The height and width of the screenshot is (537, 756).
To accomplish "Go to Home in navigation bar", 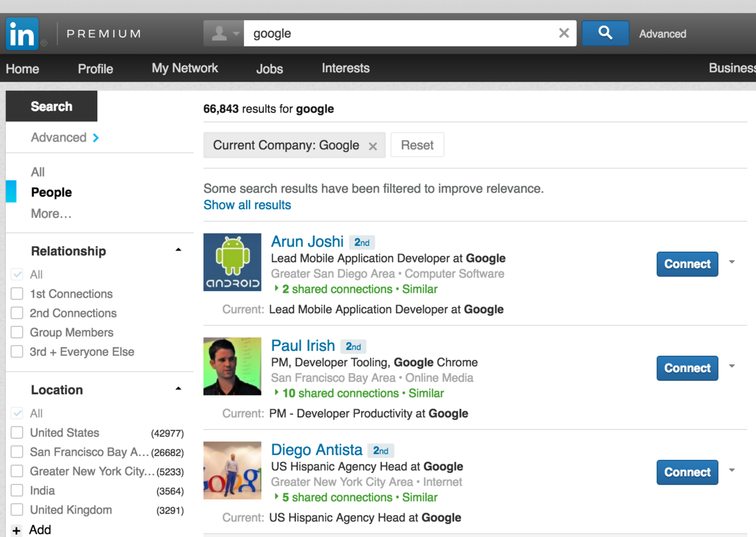I will [23, 69].
